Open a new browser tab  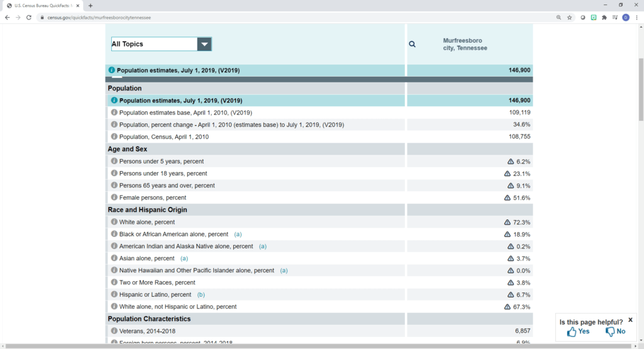click(91, 6)
